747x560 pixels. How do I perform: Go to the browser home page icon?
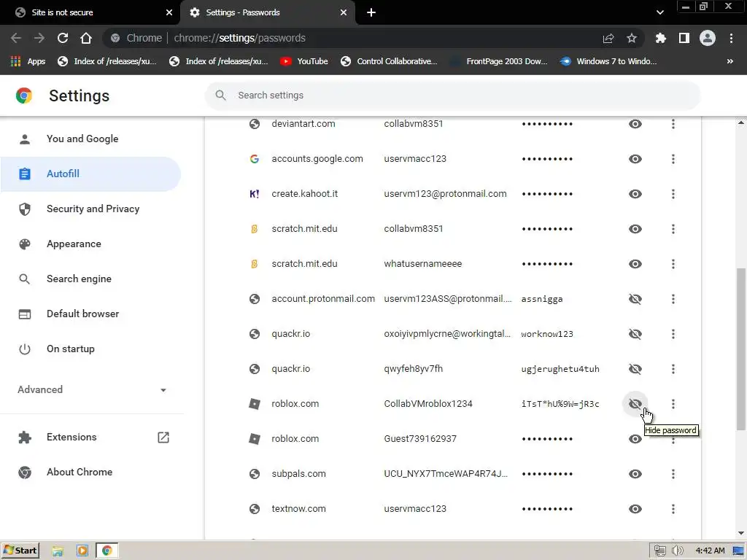click(x=86, y=38)
